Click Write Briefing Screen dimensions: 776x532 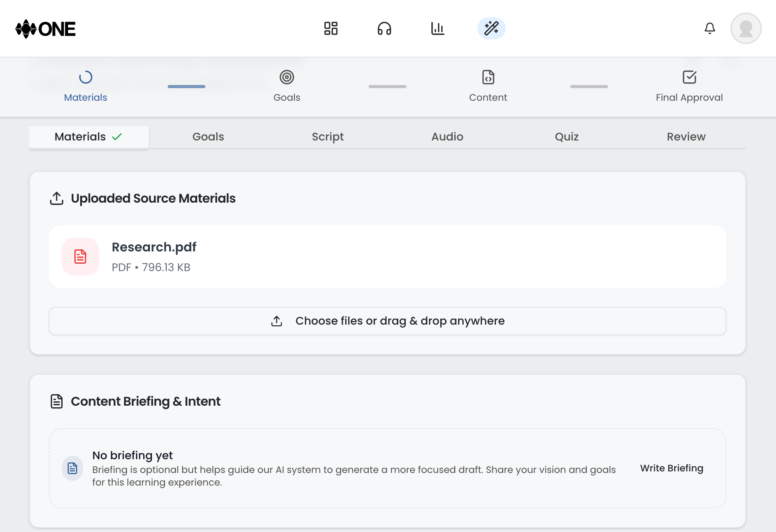tap(671, 468)
